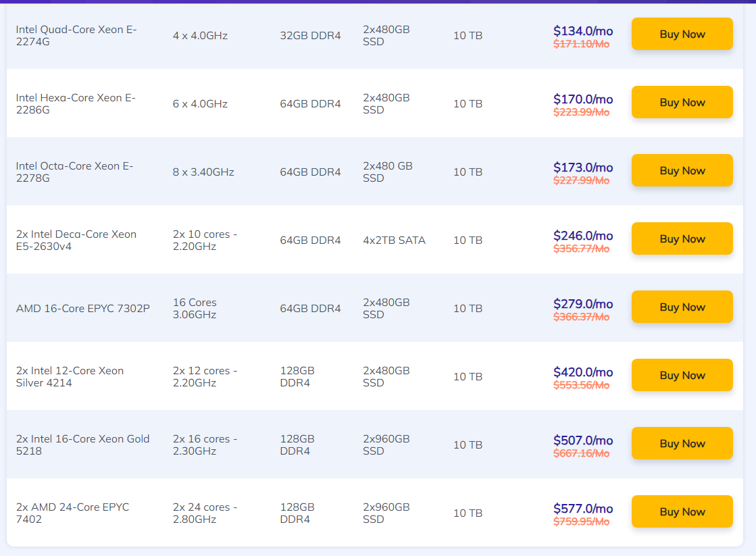
Task: Select the 2x Intel 12-Core Xeon Silver 4214 text
Action: [x=70, y=376]
